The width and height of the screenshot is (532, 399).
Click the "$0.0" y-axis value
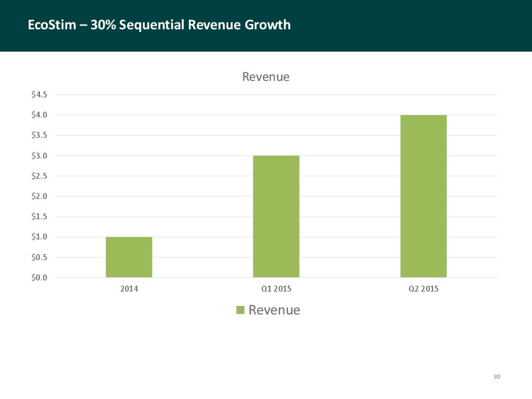pyautogui.click(x=39, y=277)
